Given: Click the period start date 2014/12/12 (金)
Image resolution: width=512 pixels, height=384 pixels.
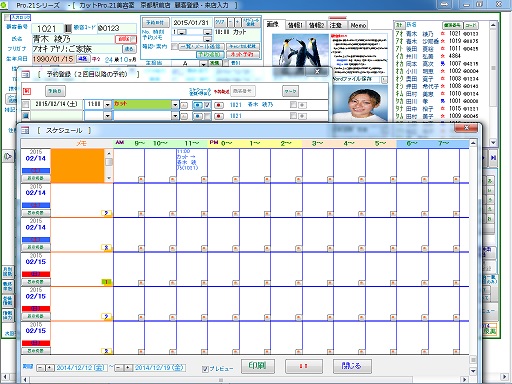Looking at the screenshot, I should point(80,367).
